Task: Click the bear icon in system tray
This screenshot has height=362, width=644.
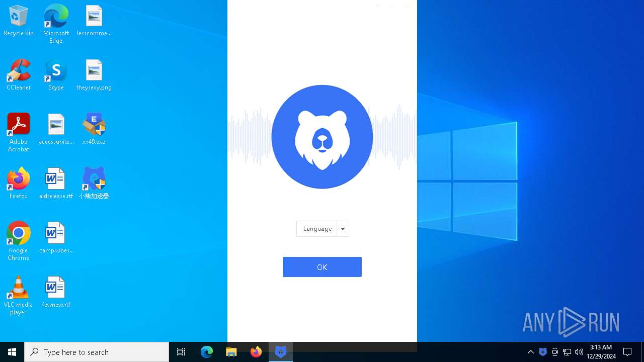Action: [x=543, y=352]
